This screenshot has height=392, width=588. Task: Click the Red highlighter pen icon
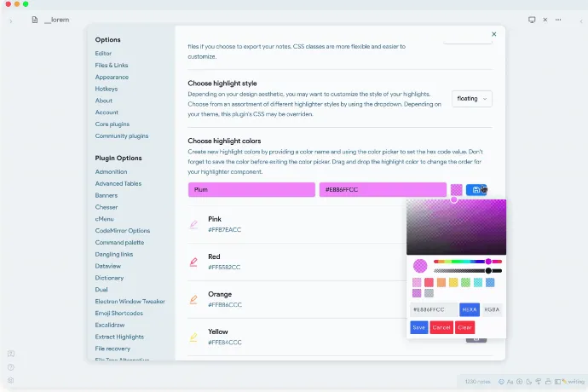(x=193, y=262)
